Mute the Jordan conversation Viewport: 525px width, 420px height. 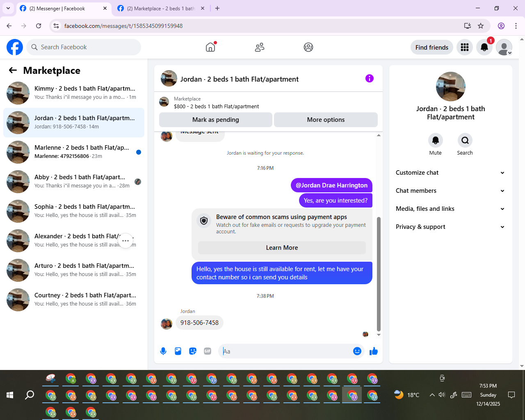[436, 140]
